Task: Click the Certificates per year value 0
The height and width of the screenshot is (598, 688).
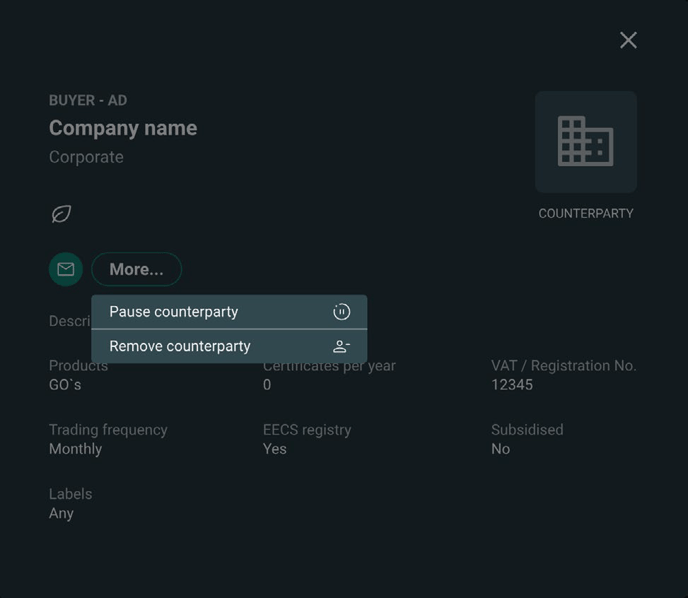Action: (x=267, y=385)
